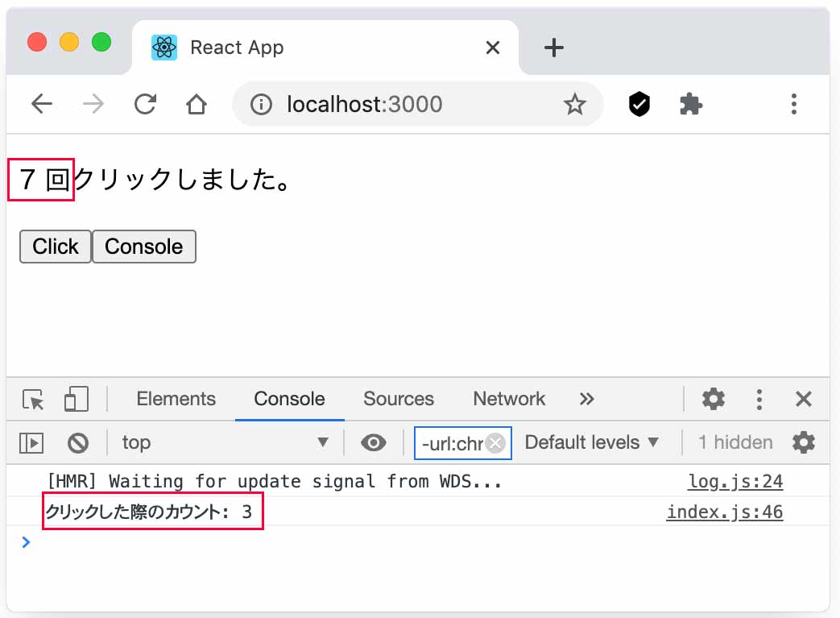Switch to the Elements tab
The image size is (840, 618).
(x=176, y=399)
